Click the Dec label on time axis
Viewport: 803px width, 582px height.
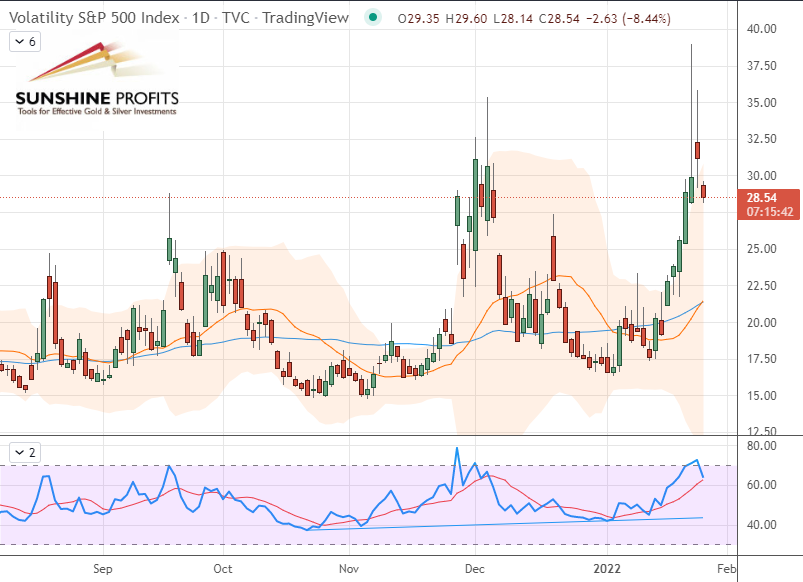(x=475, y=569)
